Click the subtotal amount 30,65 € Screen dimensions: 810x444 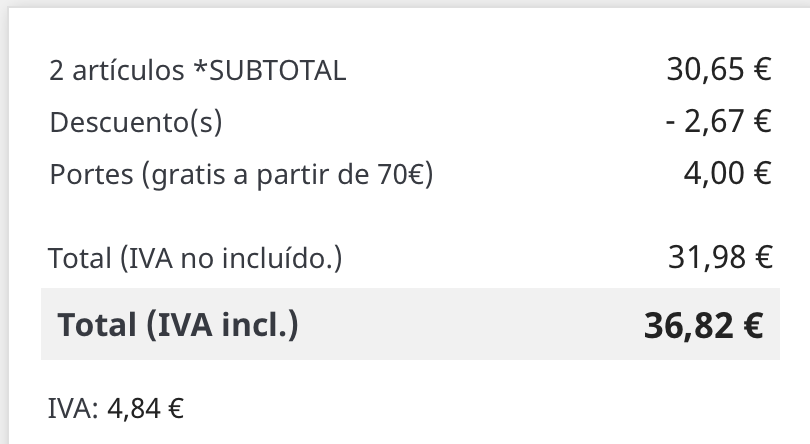point(718,70)
